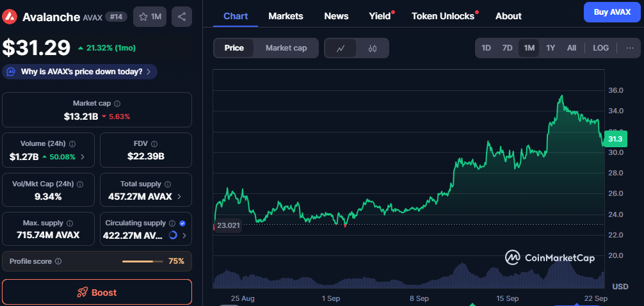Open the Chart tab
Screen dimensions: 644x306
(236, 16)
